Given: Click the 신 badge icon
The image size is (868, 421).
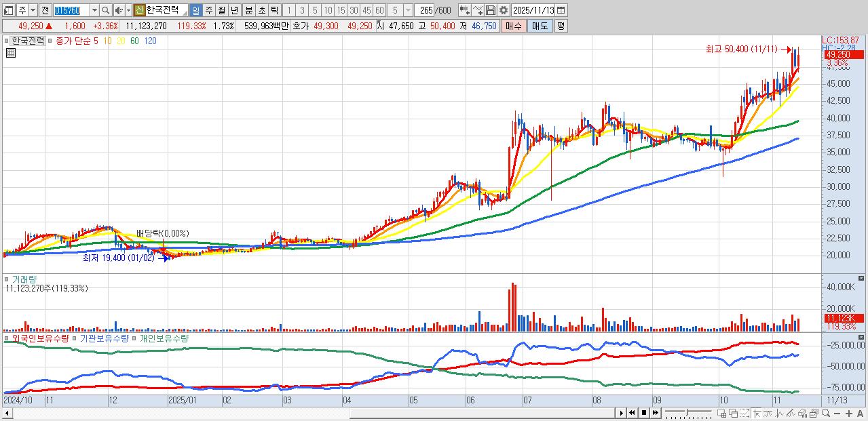Looking at the screenshot, I should (138, 10).
